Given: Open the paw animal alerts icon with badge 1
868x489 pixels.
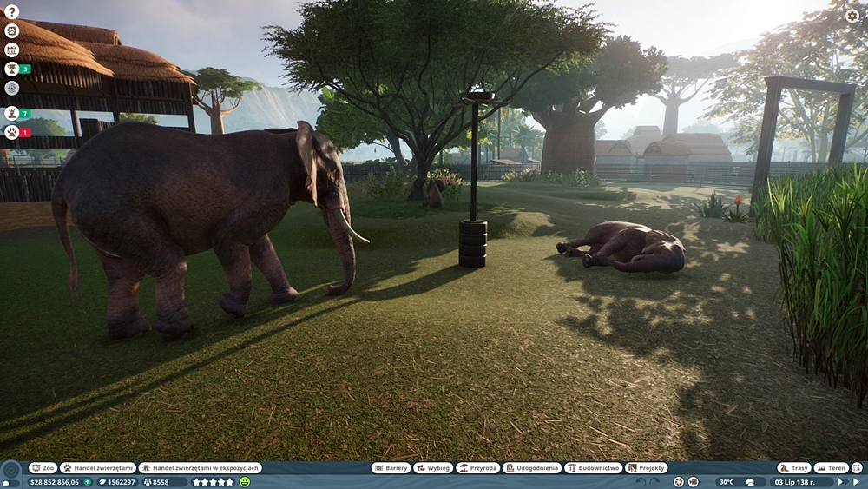Looking at the screenshot, I should coord(11,132).
